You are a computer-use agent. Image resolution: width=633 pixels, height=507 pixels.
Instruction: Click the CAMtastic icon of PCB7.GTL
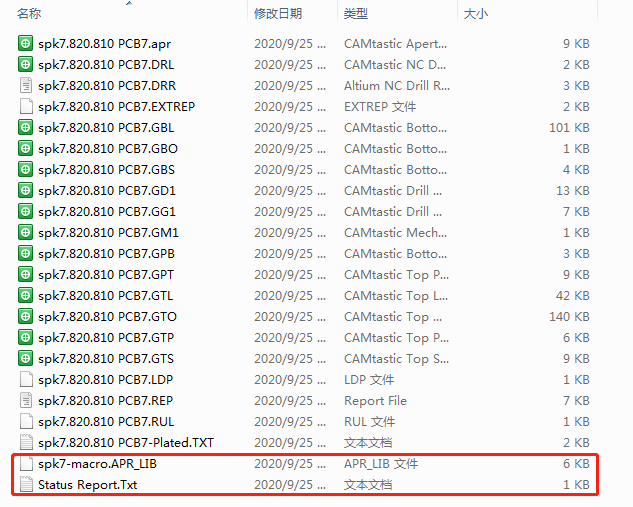[25, 295]
